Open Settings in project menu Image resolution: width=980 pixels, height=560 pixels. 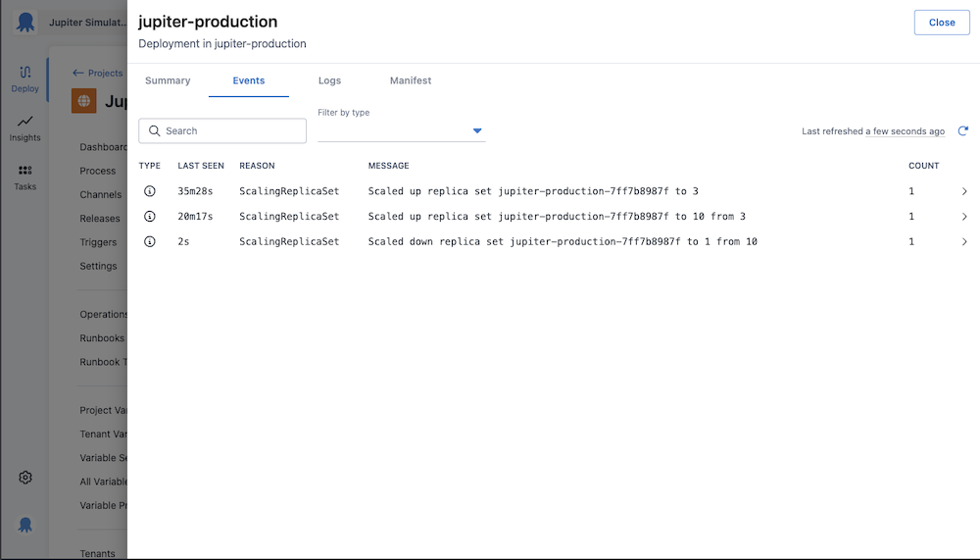(x=98, y=266)
